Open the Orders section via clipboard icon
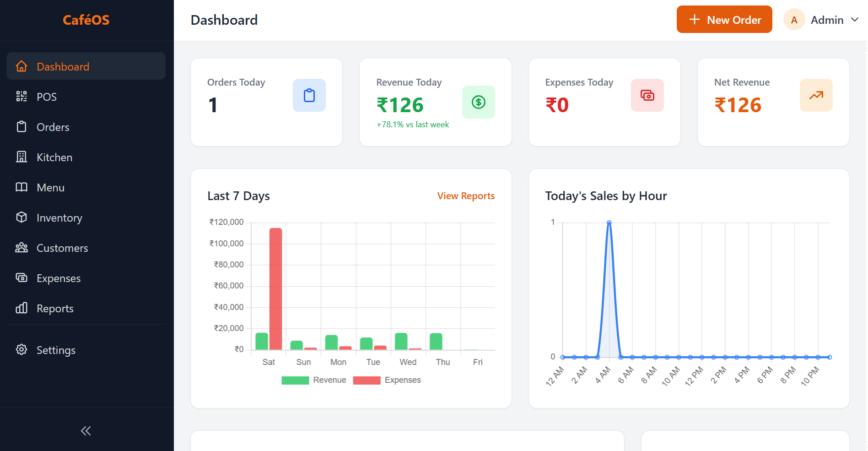Image resolution: width=868 pixels, height=451 pixels. coord(22,127)
